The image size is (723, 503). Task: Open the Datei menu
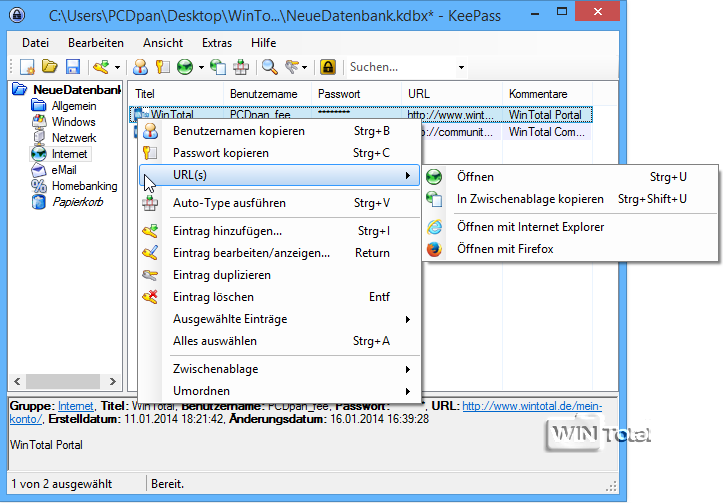coord(36,43)
